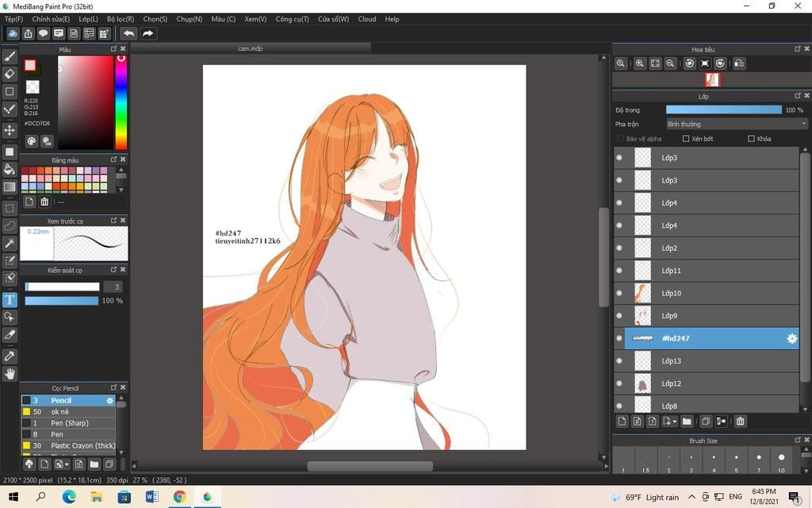
Task: Click the cloud save icon in the top toolbar
Action: point(13,33)
